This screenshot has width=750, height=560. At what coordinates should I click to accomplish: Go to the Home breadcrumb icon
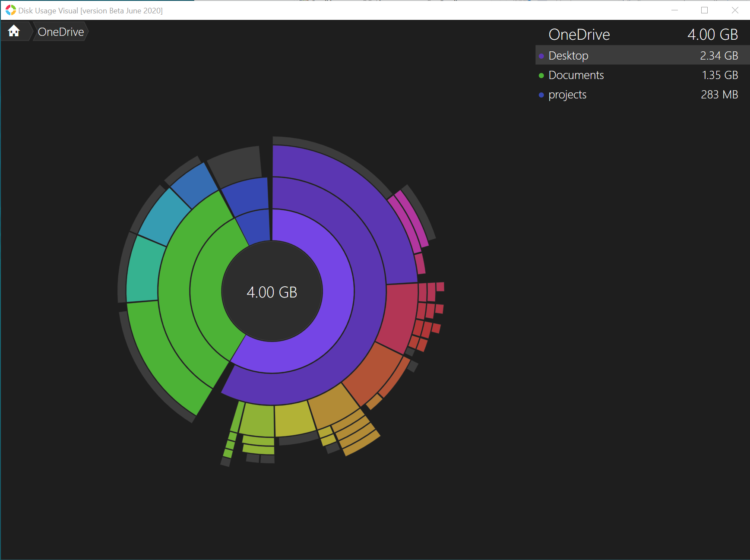(14, 31)
